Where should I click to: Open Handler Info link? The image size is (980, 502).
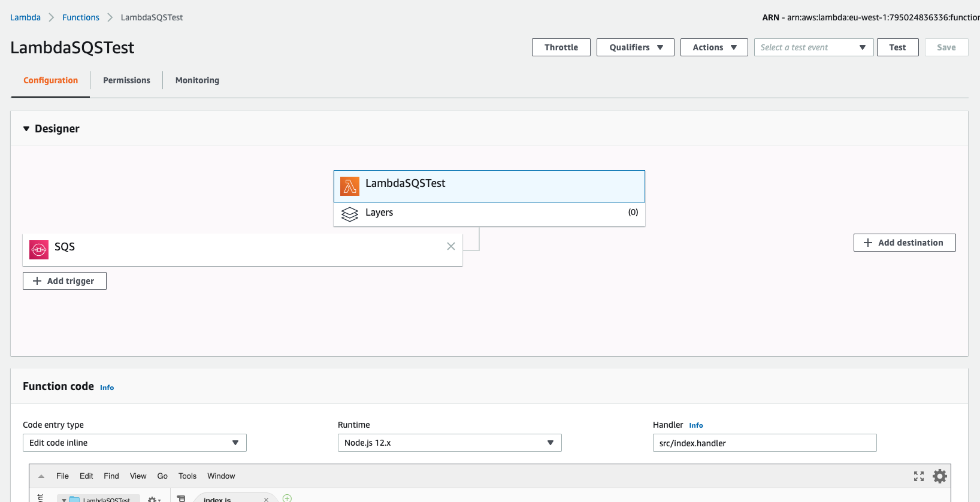tap(696, 425)
